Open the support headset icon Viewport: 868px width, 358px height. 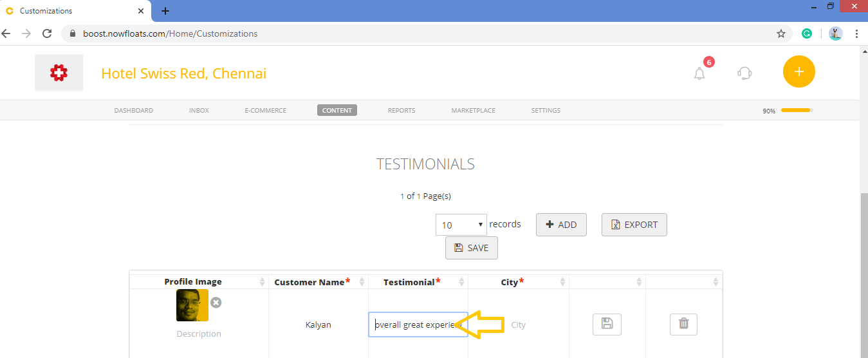744,73
